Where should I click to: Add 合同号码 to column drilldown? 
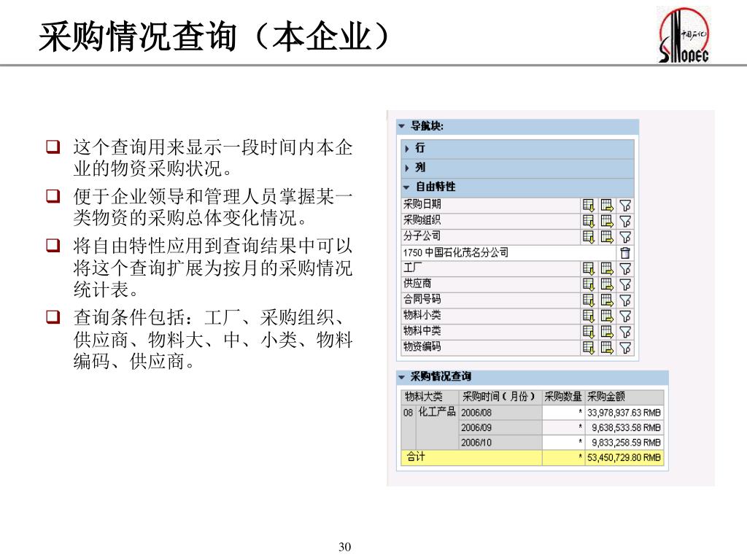point(607,300)
